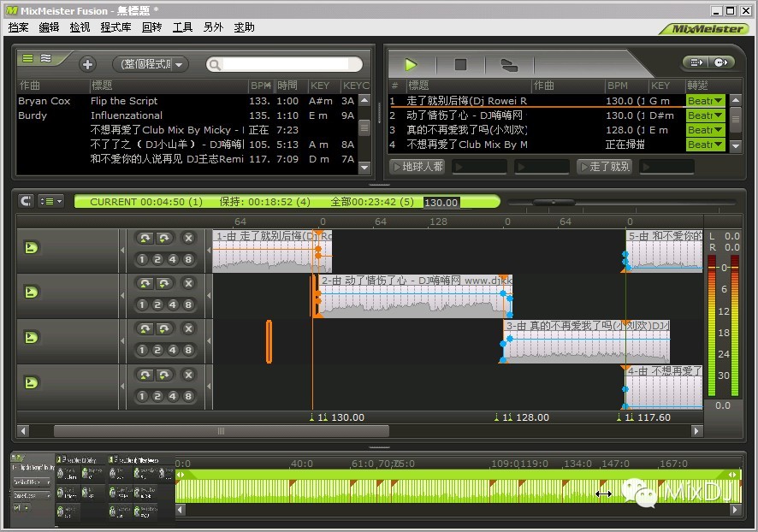Open the 程式库 menu
758x532 pixels.
[x=115, y=27]
